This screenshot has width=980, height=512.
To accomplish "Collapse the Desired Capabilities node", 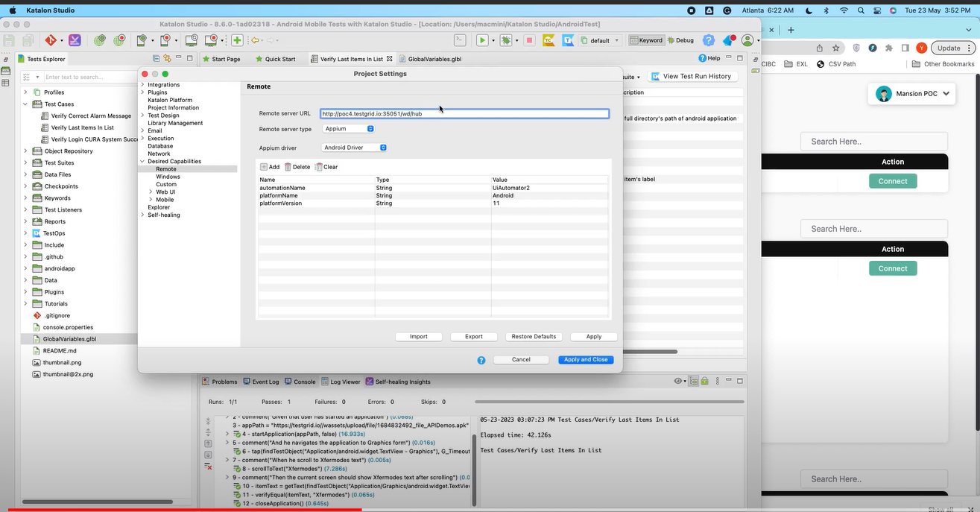I will coord(142,161).
